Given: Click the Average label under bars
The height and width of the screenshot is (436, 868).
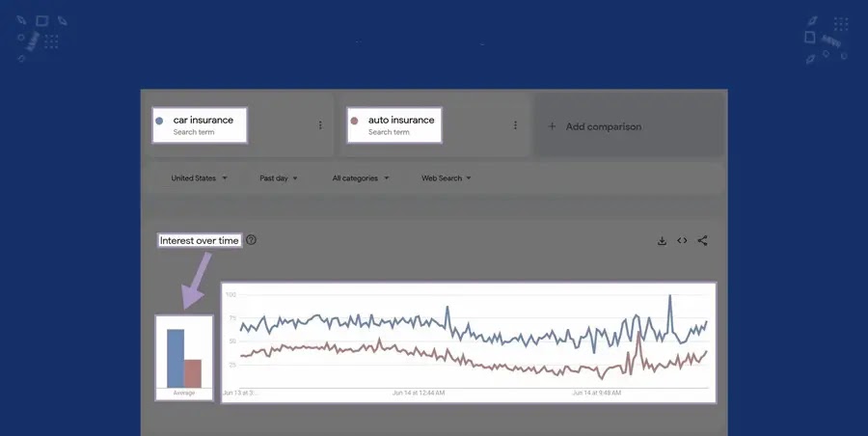Looking at the screenshot, I should (184, 393).
